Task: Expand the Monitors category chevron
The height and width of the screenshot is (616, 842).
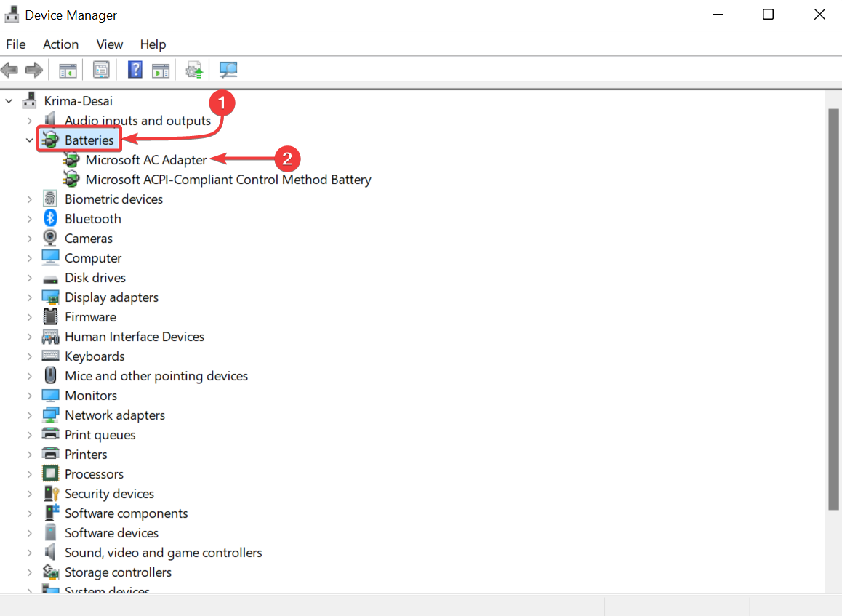Action: [30, 395]
